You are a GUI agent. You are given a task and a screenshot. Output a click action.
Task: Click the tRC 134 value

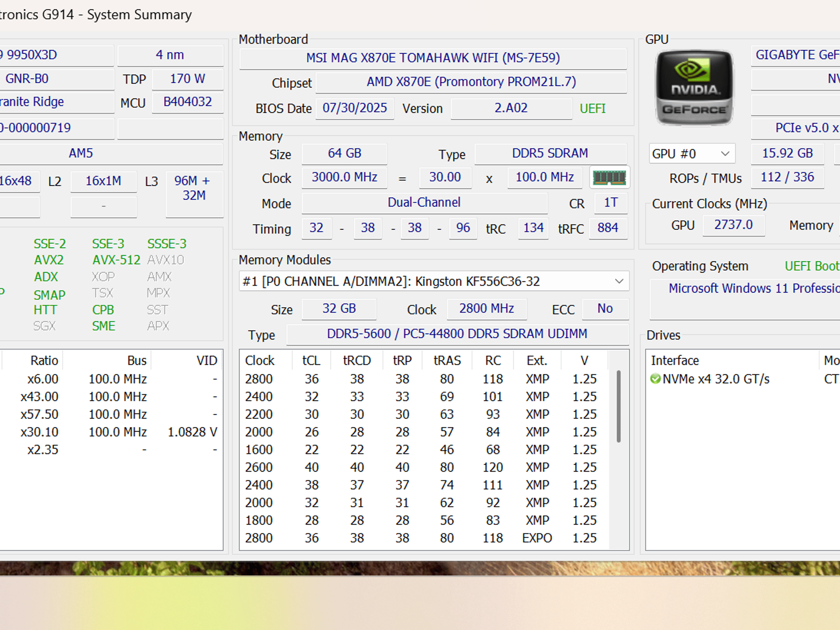tap(533, 228)
